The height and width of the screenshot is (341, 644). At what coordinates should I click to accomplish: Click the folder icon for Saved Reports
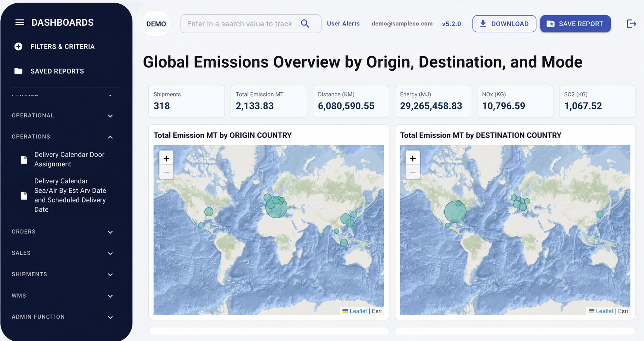click(18, 71)
